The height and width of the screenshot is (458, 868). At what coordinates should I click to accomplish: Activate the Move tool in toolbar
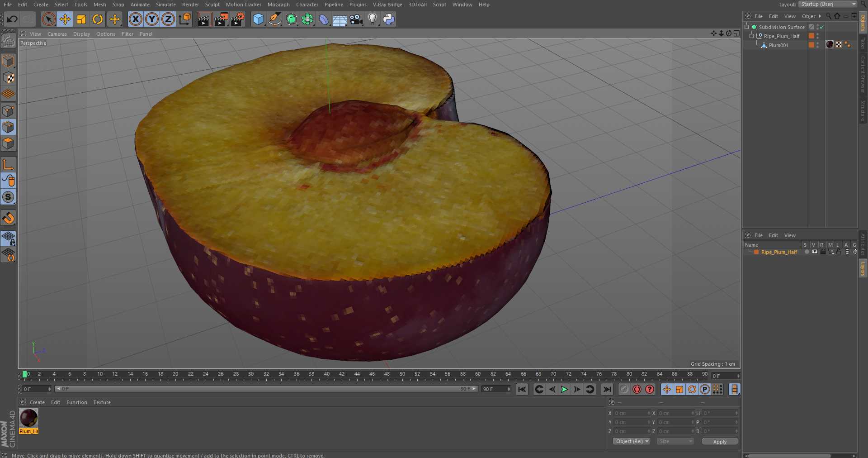[x=65, y=19]
